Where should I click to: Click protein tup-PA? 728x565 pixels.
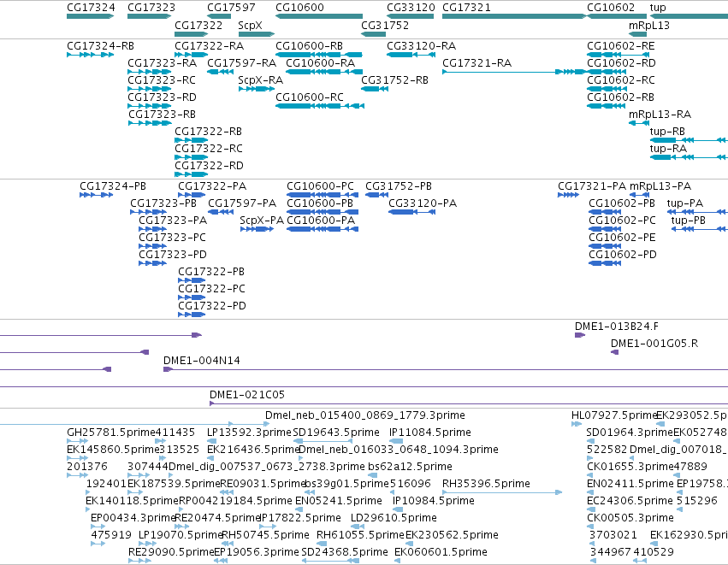coord(685,203)
